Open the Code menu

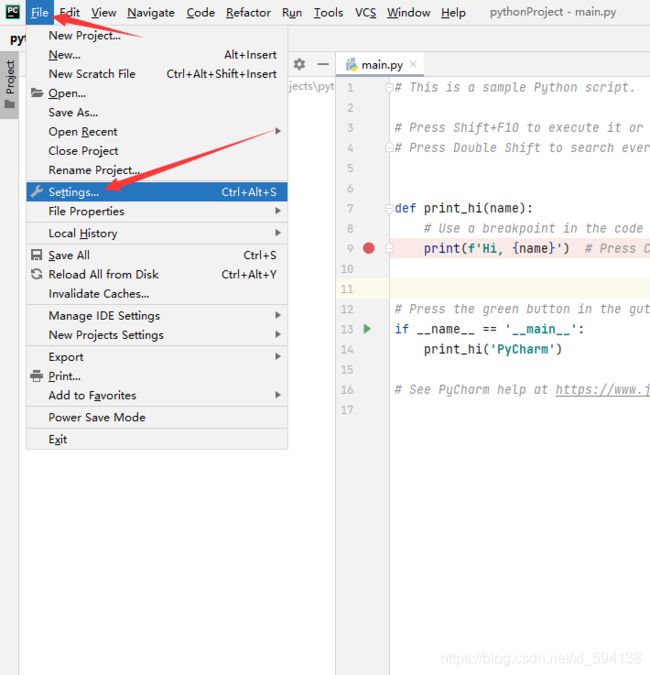tap(201, 12)
